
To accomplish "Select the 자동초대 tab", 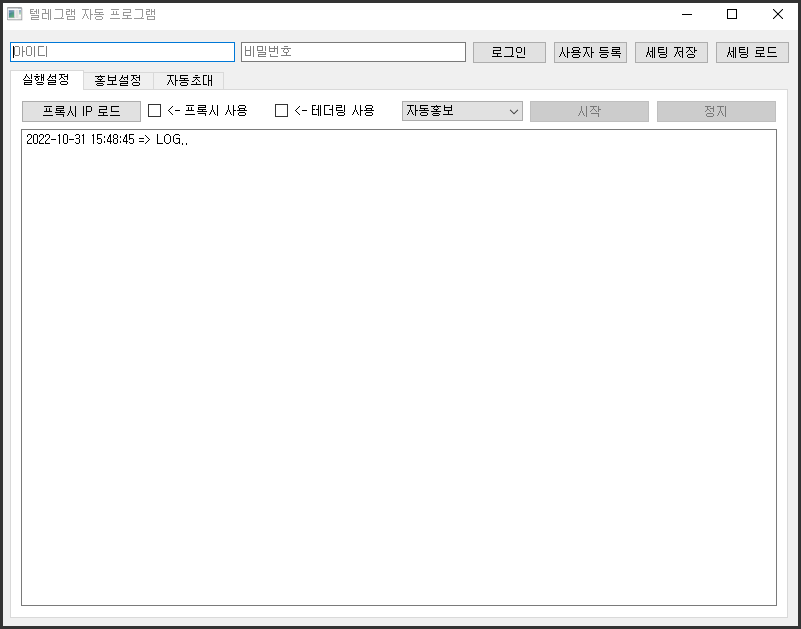I will pyautogui.click(x=188, y=81).
